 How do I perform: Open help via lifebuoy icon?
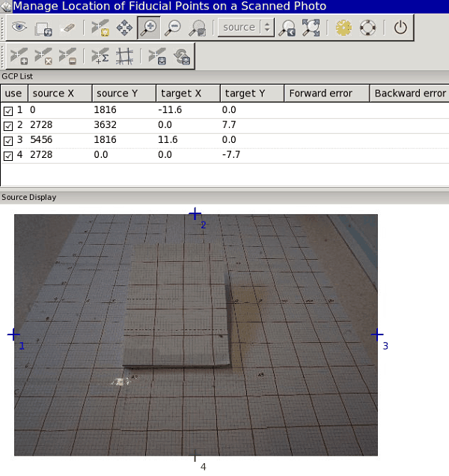(x=367, y=28)
